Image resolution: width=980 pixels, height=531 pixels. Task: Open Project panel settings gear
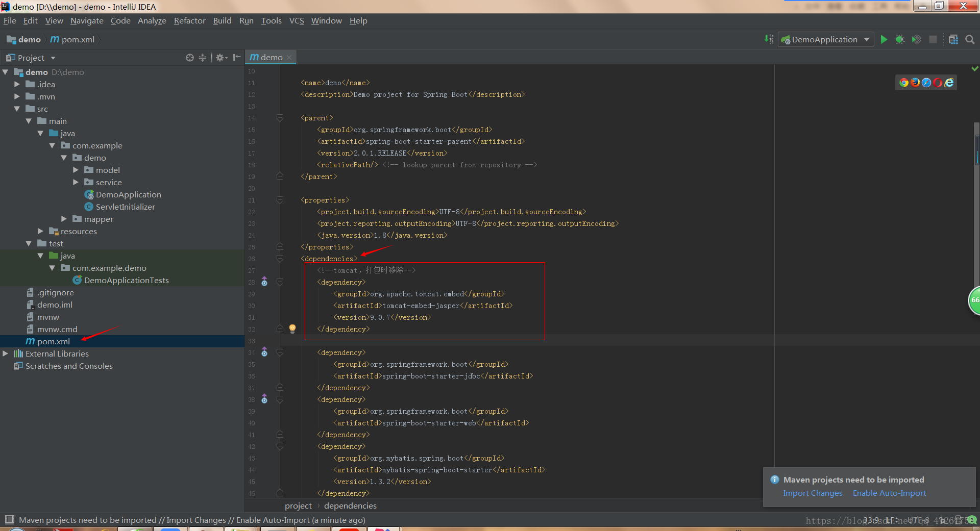pyautogui.click(x=220, y=58)
